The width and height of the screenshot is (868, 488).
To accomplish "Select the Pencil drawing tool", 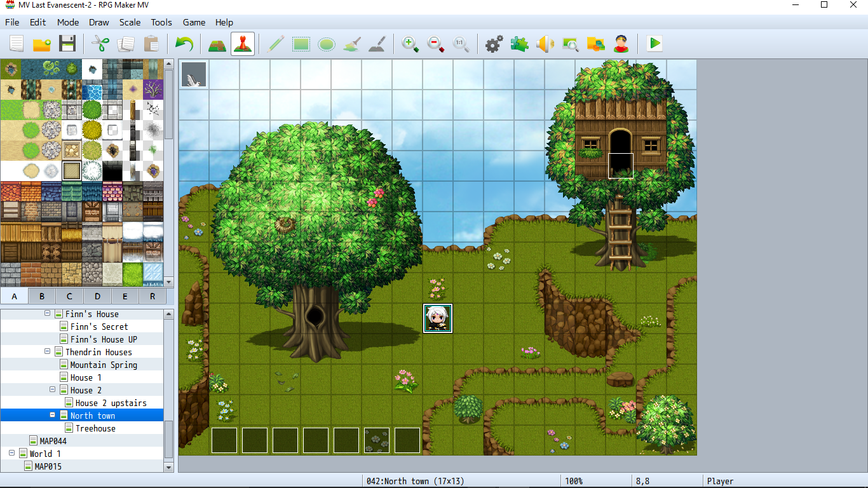I will 276,44.
